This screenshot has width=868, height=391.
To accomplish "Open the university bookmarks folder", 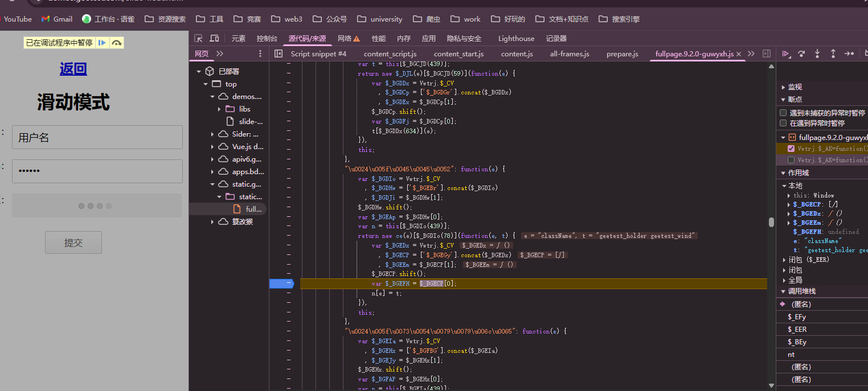I will [x=380, y=19].
